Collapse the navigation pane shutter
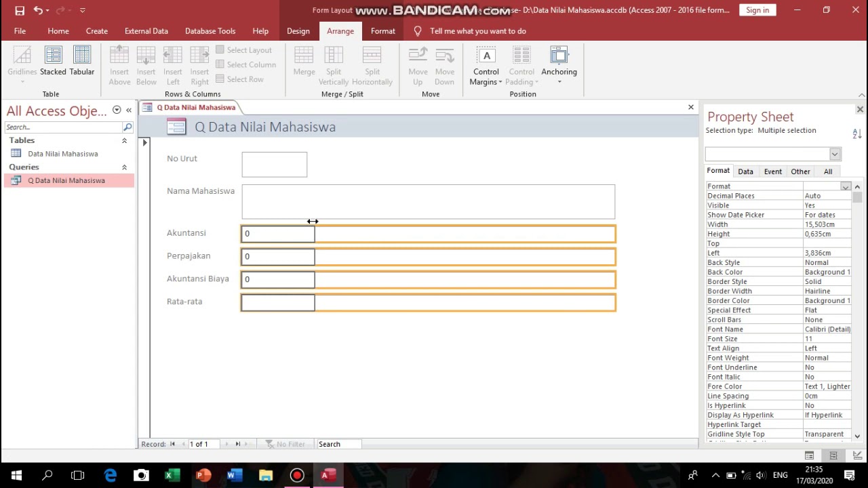The height and width of the screenshot is (488, 868). point(129,110)
